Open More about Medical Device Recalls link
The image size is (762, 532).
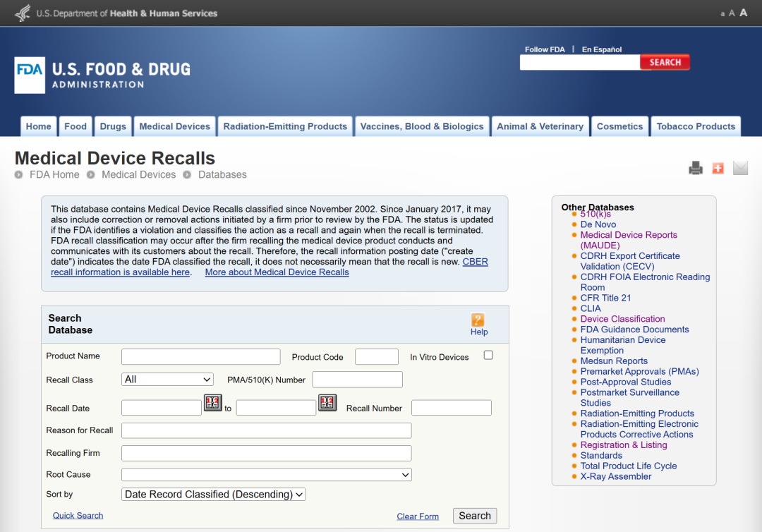pos(277,272)
